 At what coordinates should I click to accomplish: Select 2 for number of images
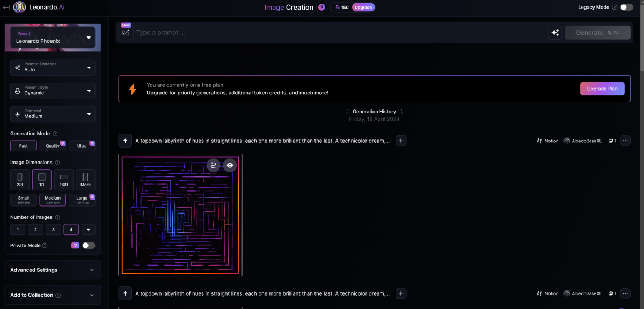(x=35, y=230)
